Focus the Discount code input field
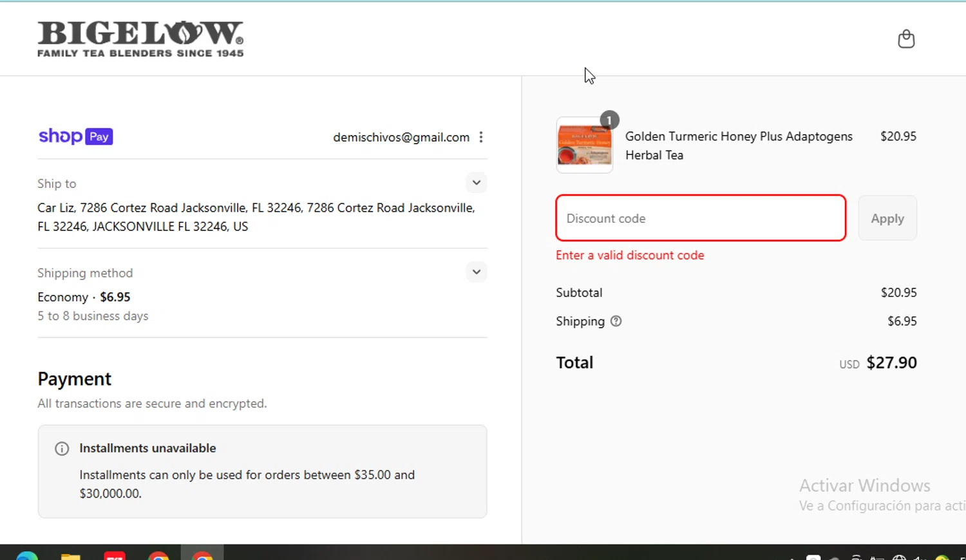Image resolution: width=966 pixels, height=560 pixels. [701, 218]
